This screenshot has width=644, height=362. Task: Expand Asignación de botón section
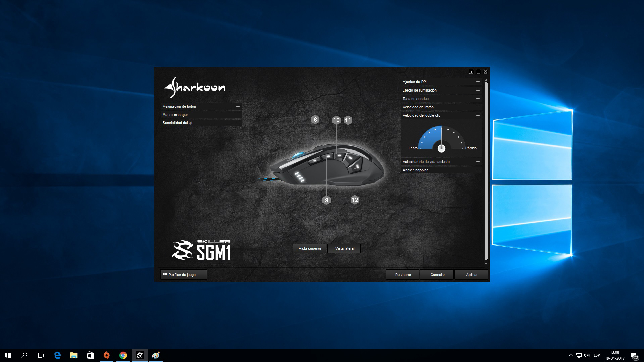pyautogui.click(x=201, y=106)
